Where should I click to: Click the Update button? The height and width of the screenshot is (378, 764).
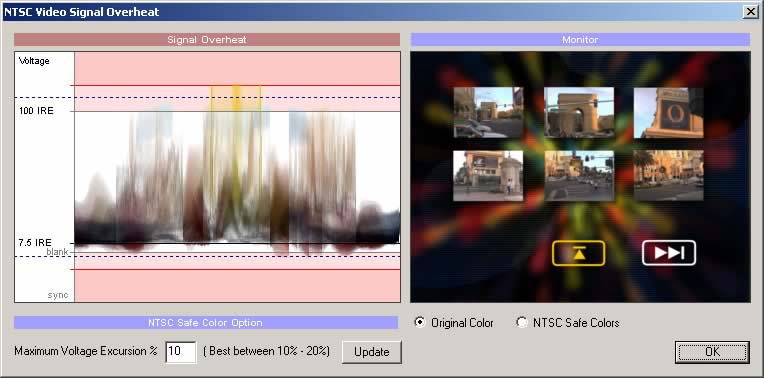[x=371, y=352]
